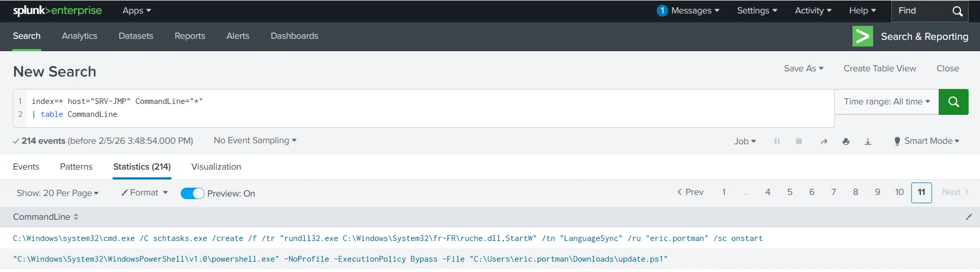The height and width of the screenshot is (272, 980).
Task: Edit table with pencil icon
Action: tap(969, 217)
